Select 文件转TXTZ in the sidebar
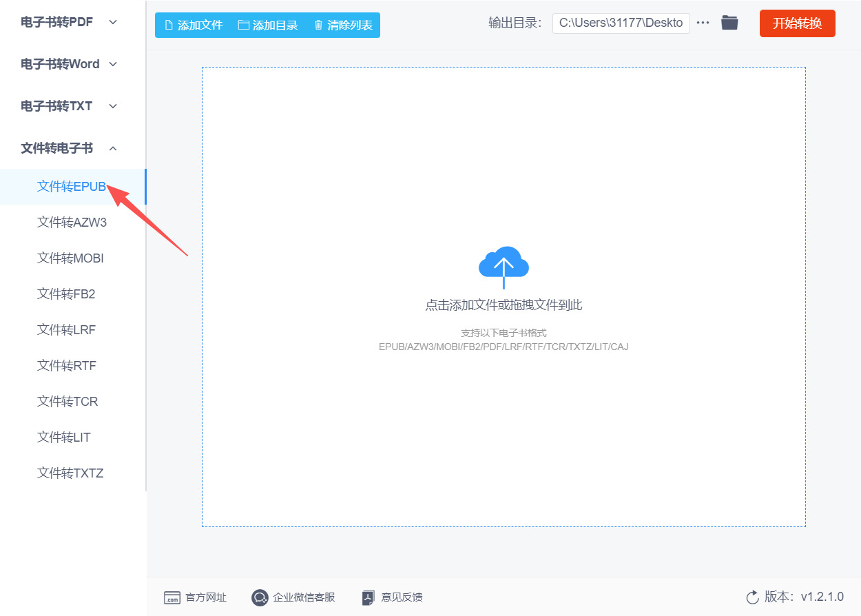This screenshot has width=861, height=616. point(73,473)
